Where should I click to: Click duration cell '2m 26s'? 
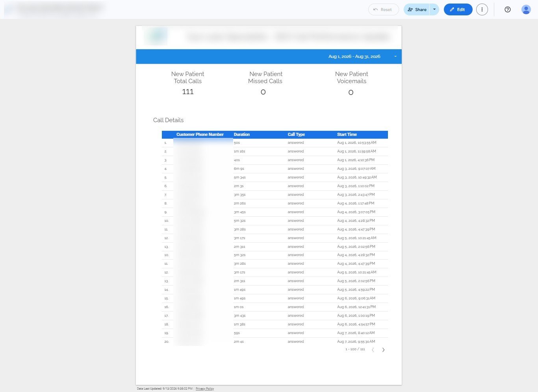point(239,203)
